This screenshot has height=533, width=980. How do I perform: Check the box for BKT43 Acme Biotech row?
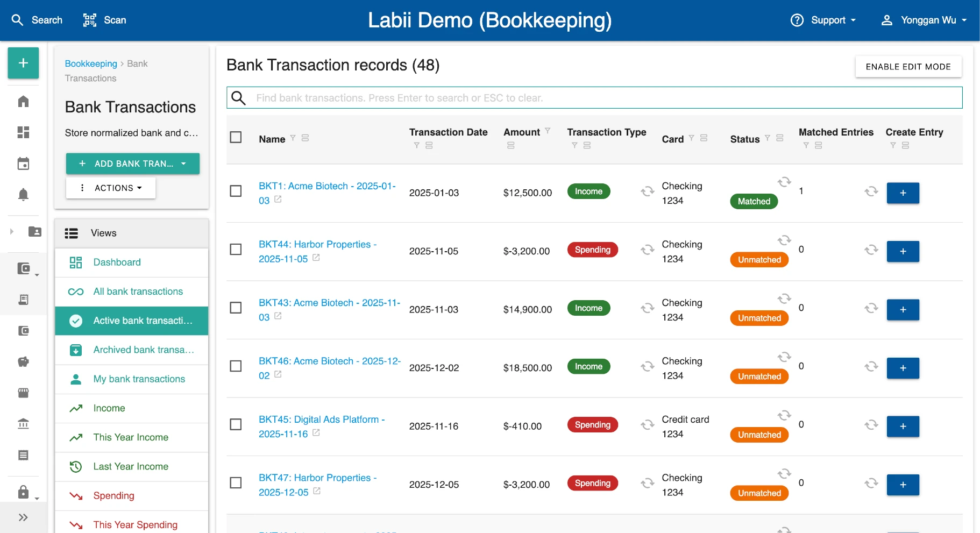236,308
